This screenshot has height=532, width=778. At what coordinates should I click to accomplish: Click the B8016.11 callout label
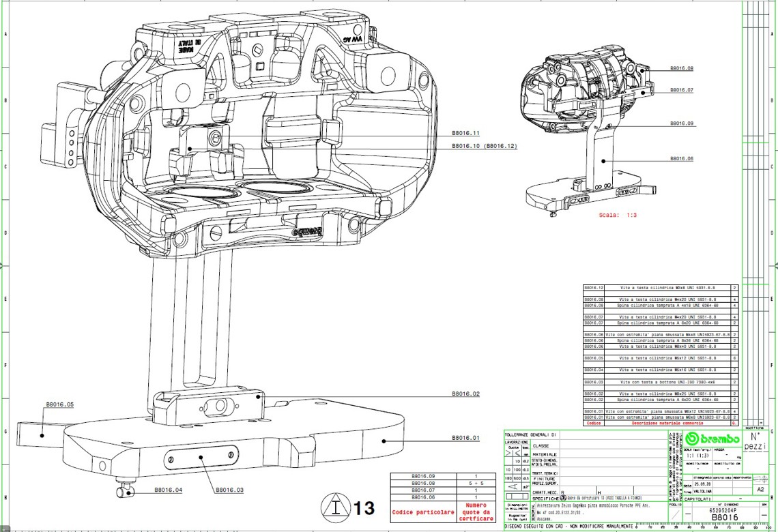pyautogui.click(x=465, y=134)
